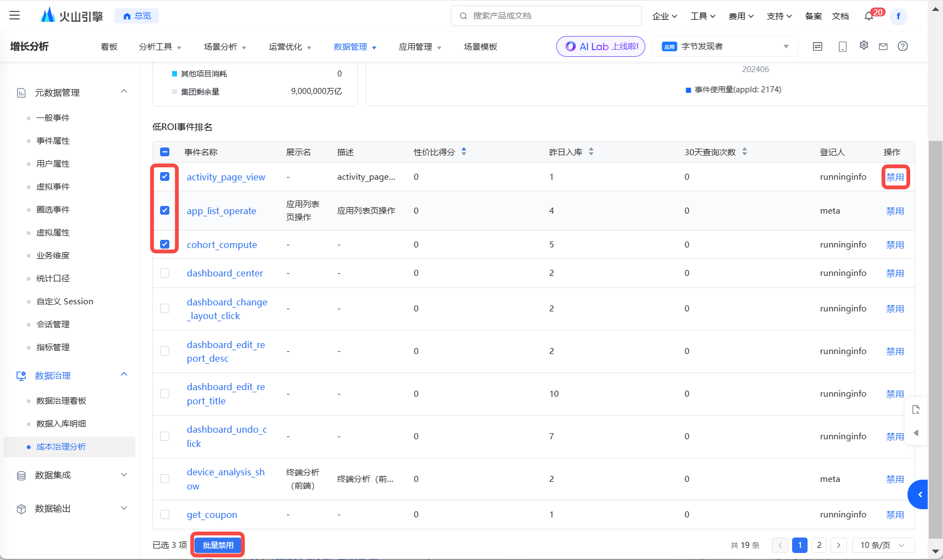Open the 工具 dropdown menu
Image resolution: width=943 pixels, height=560 pixels.
(703, 16)
